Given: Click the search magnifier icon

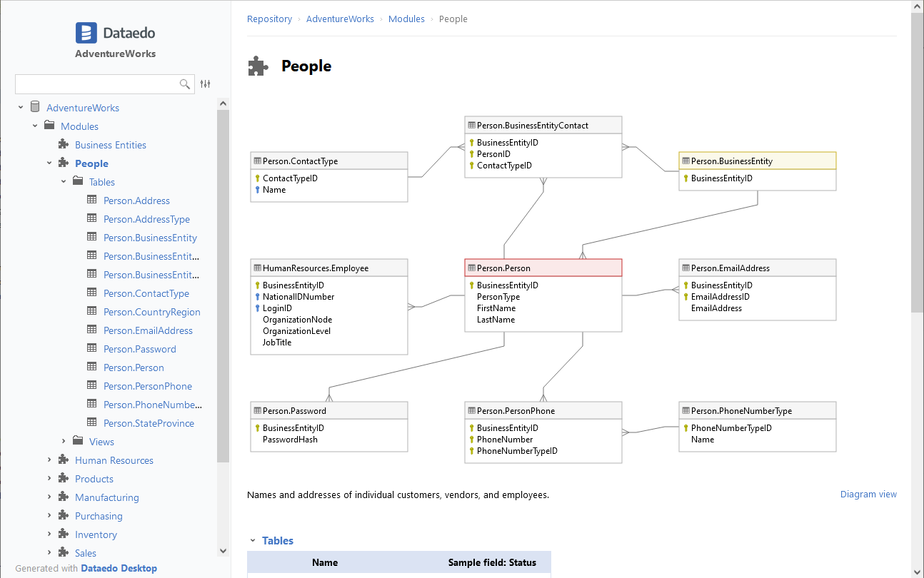Looking at the screenshot, I should 185,84.
